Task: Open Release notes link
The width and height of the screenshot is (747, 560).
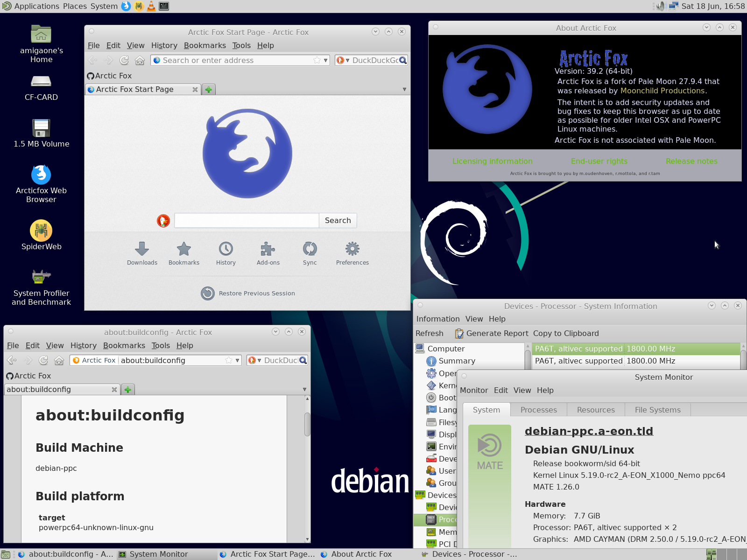Action: tap(691, 161)
